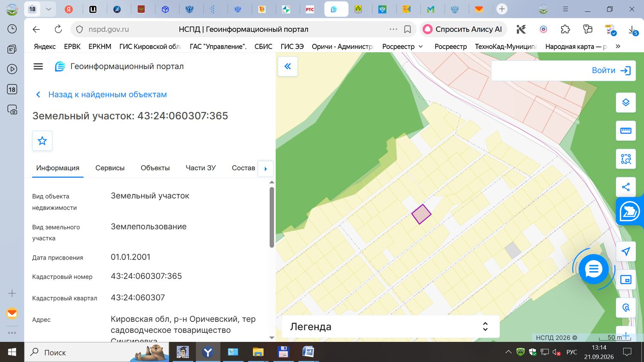Open browser downloads arrow icon
This screenshot has width=644, height=362.
point(632,30)
